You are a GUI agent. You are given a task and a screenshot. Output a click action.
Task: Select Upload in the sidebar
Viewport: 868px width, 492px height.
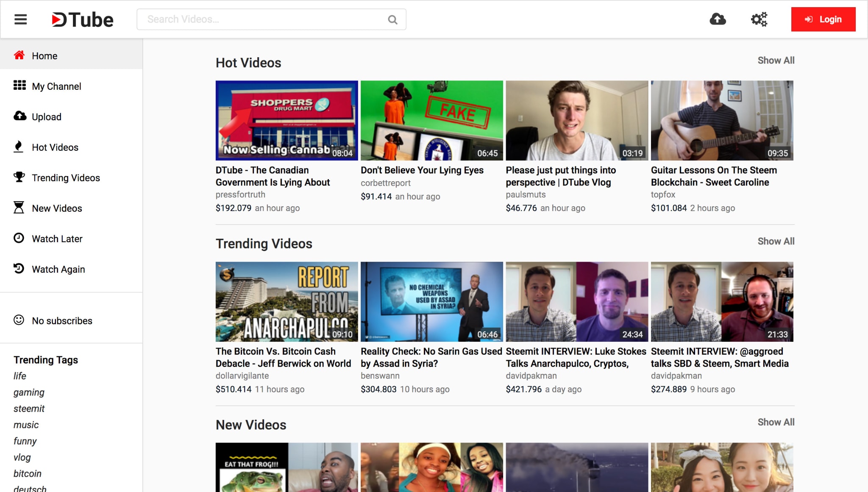(x=71, y=116)
